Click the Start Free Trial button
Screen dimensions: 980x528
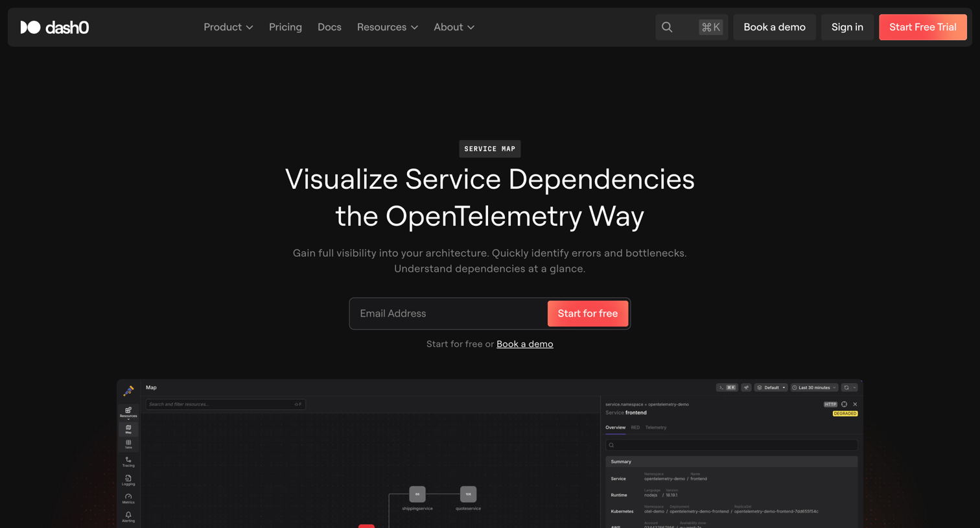923,27
